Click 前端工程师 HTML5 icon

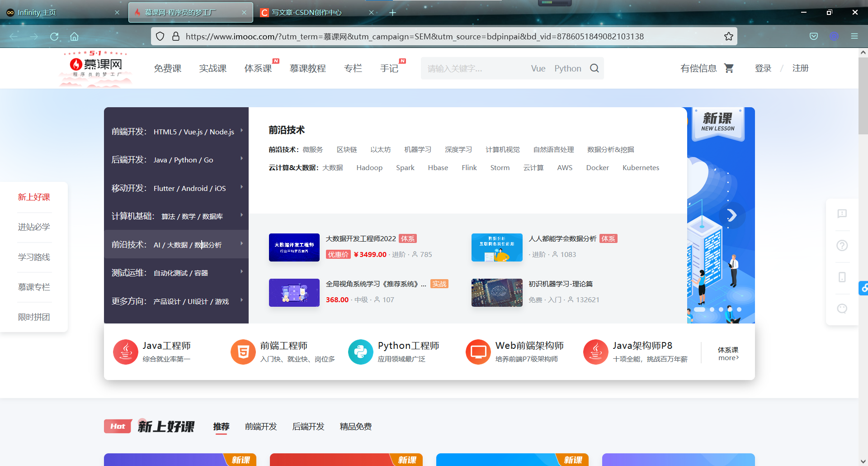coord(243,352)
